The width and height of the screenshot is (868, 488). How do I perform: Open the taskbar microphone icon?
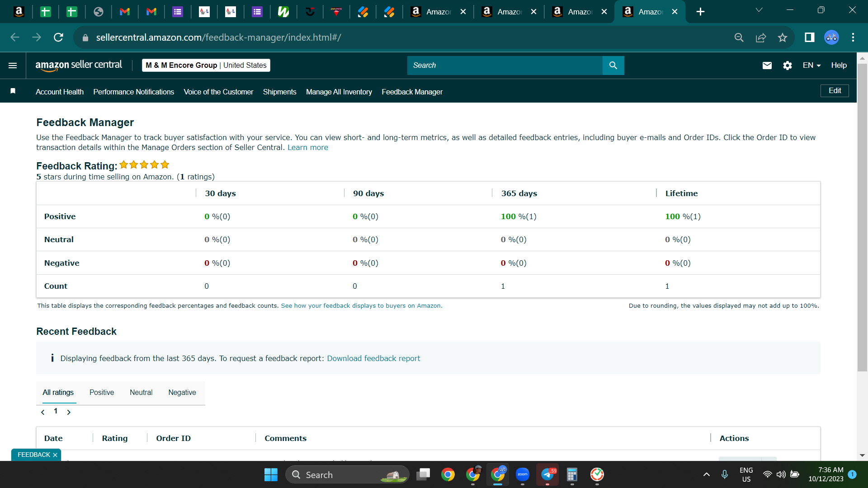[x=724, y=474]
